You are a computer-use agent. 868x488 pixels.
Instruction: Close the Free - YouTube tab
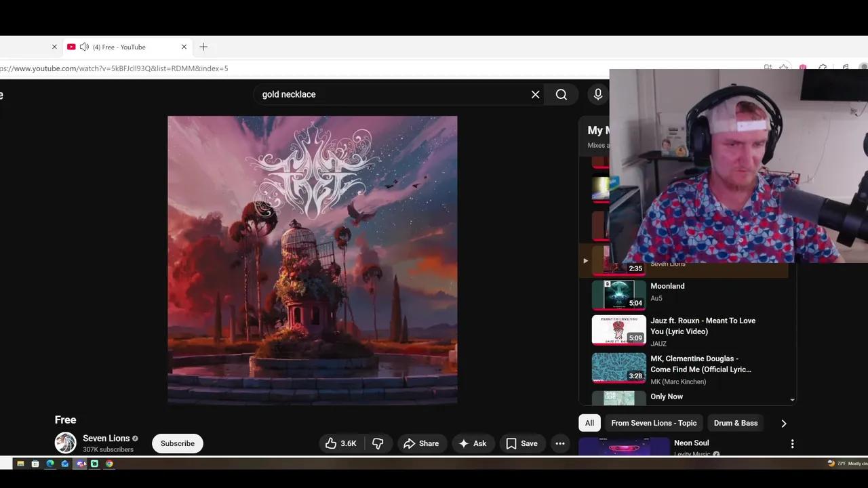point(184,47)
